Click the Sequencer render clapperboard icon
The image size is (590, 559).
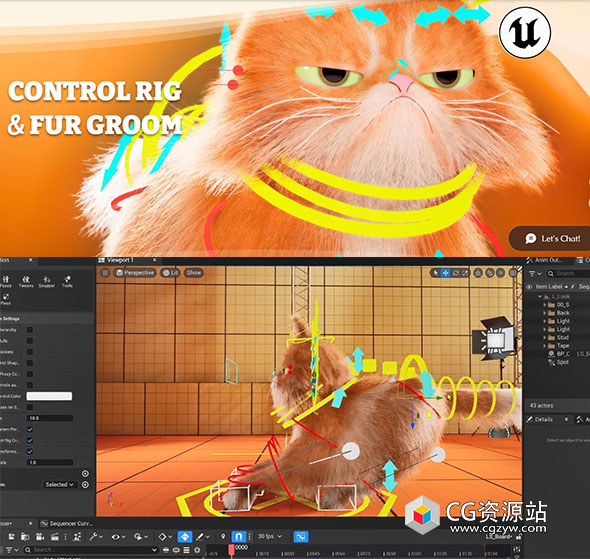pyautogui.click(x=55, y=537)
